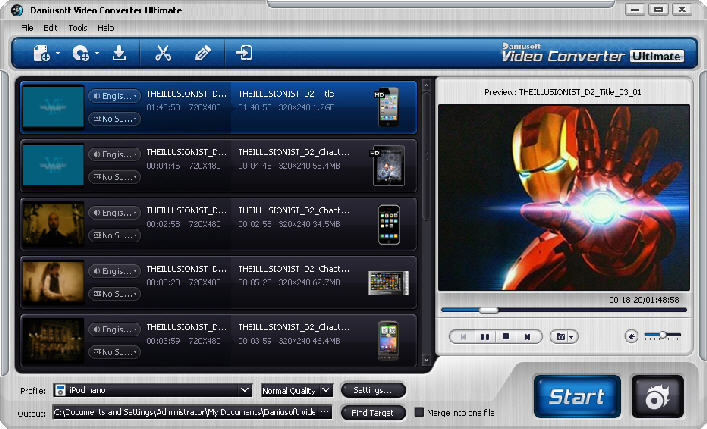Open subtitle dropdown in the 01:48 row
Viewport: 707px width, 429px height.
114,119
